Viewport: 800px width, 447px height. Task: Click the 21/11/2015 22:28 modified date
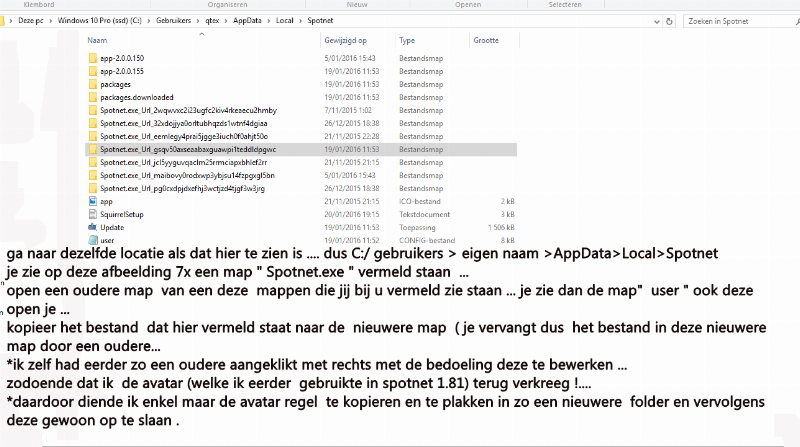(352, 136)
